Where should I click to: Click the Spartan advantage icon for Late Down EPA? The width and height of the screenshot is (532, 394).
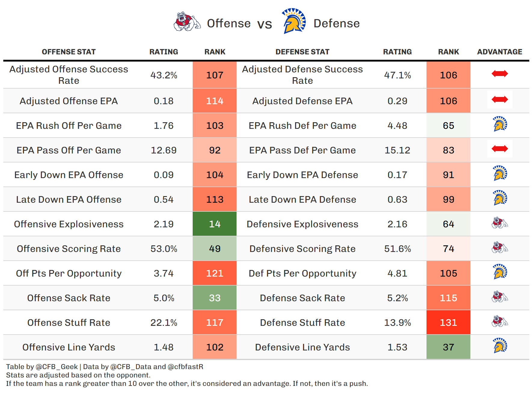pyautogui.click(x=500, y=198)
